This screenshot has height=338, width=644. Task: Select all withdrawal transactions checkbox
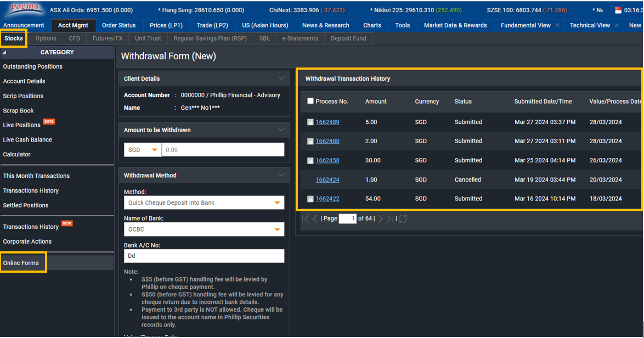point(310,101)
